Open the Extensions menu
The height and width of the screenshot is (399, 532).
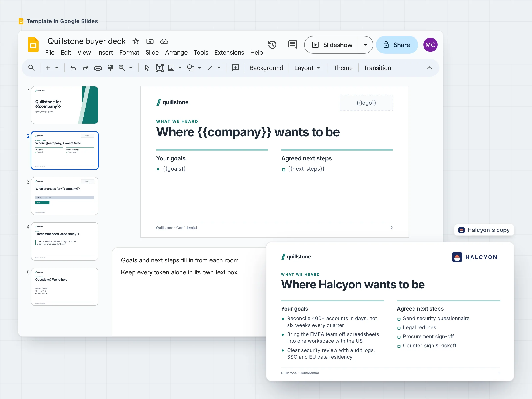pos(229,53)
